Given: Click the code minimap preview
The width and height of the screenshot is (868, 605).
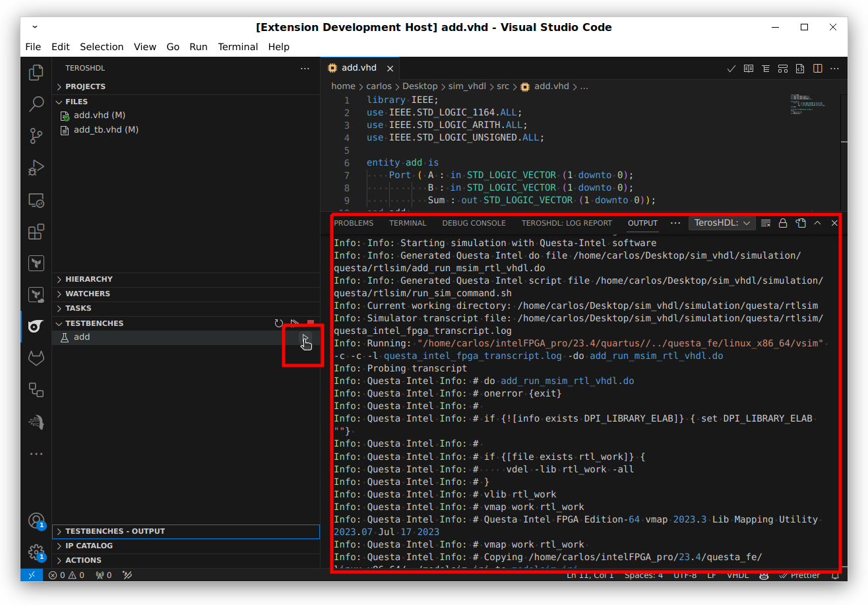Looking at the screenshot, I should [807, 104].
